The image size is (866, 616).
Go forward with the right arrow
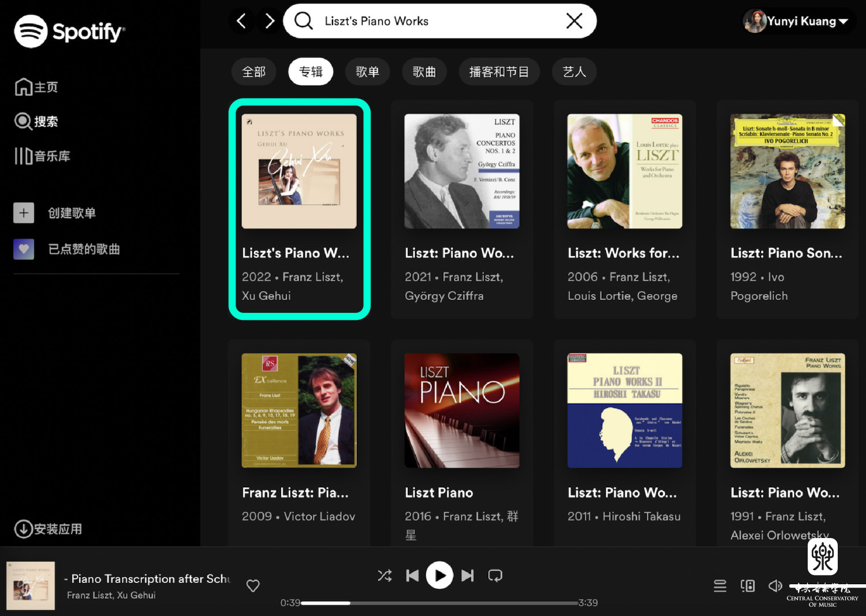coord(270,21)
